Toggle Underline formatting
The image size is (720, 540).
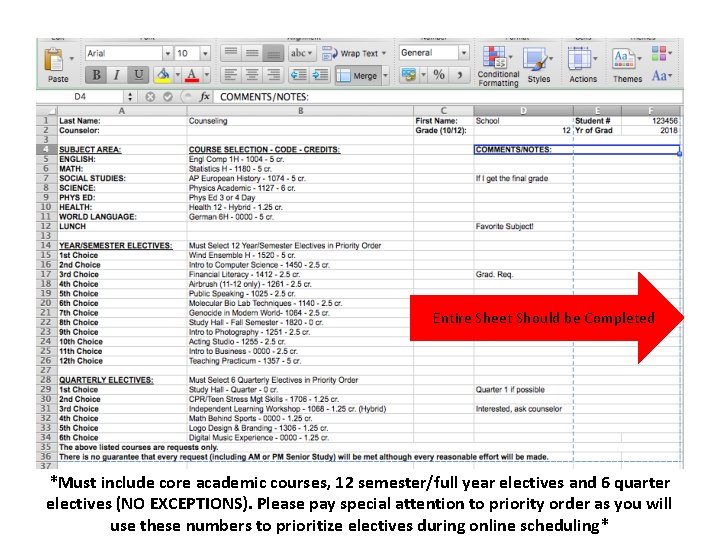138,75
